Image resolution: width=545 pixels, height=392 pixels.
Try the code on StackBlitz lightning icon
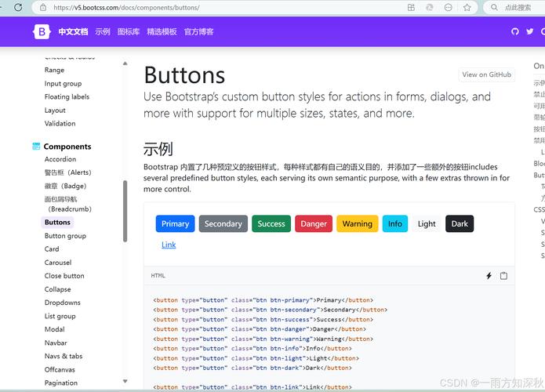(x=489, y=276)
